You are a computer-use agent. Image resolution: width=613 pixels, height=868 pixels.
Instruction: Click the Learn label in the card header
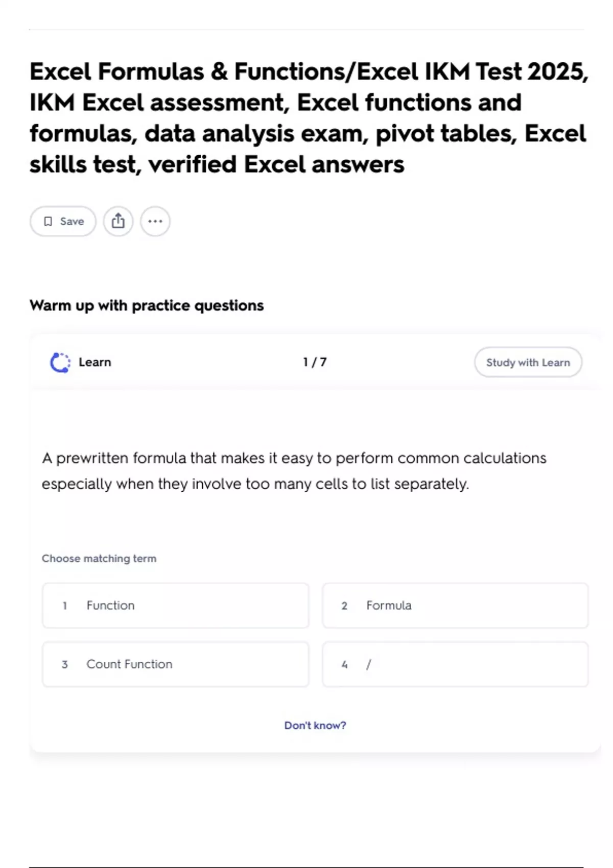point(95,362)
